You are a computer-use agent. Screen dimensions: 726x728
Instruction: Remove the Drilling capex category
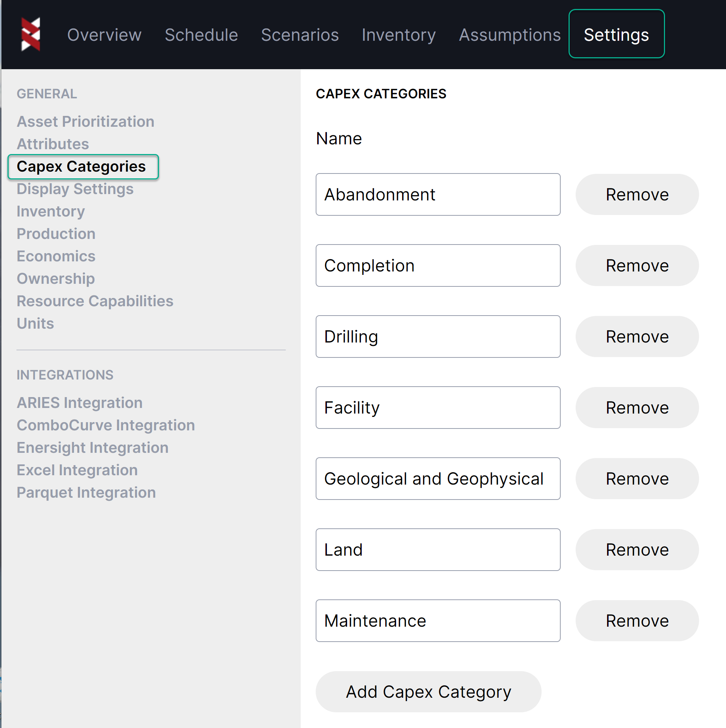[x=636, y=337]
